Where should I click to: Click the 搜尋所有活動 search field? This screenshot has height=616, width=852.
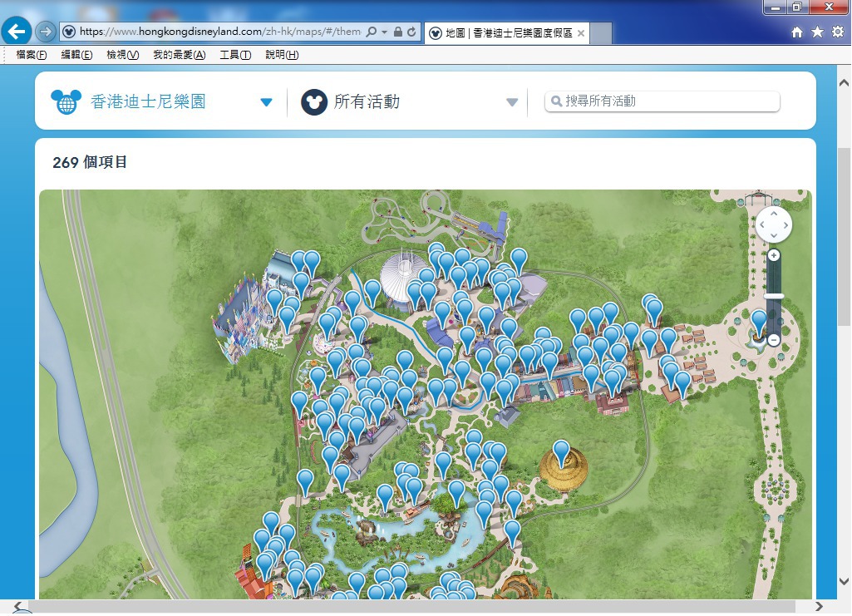pyautogui.click(x=662, y=101)
